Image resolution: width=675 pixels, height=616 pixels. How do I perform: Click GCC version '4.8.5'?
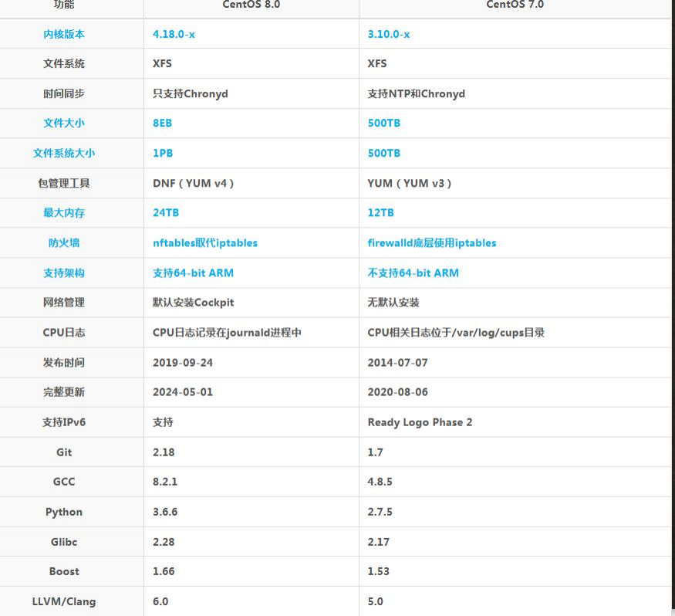tap(380, 481)
